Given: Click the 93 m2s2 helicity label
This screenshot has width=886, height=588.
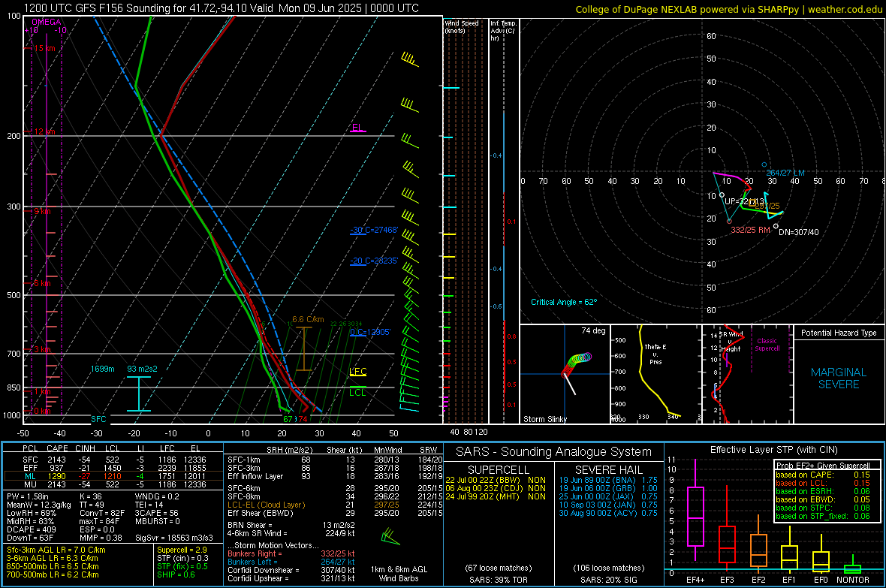Looking at the screenshot, I should point(142,369).
